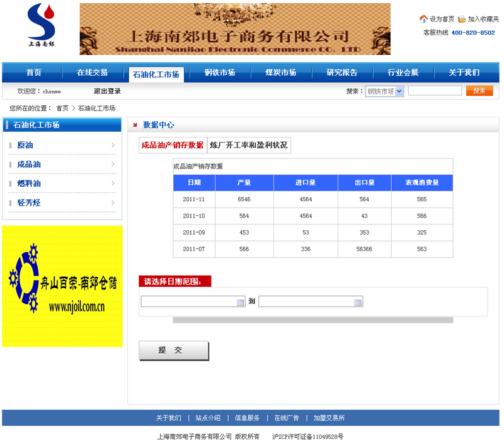Screen dimensions: 504x444
Task: Click footer 站点介绍 link
Action: (x=208, y=418)
